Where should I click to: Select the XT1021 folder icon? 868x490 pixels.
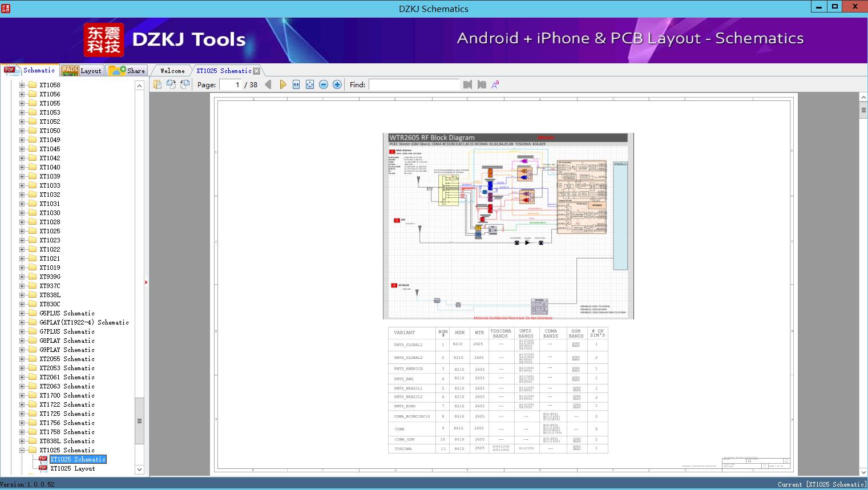[33, 258]
